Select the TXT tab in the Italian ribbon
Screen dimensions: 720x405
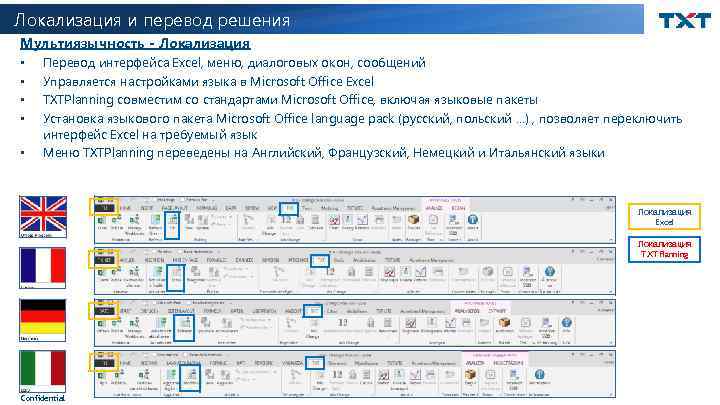315,363
